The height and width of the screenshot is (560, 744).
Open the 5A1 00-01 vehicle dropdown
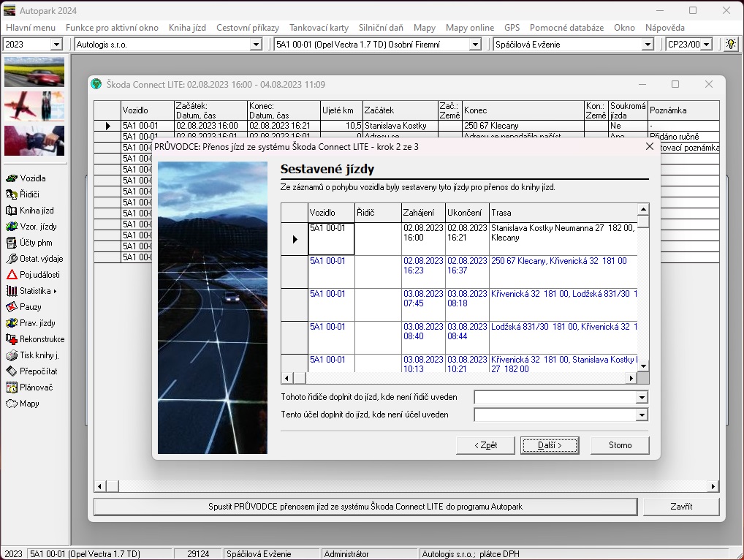click(475, 45)
